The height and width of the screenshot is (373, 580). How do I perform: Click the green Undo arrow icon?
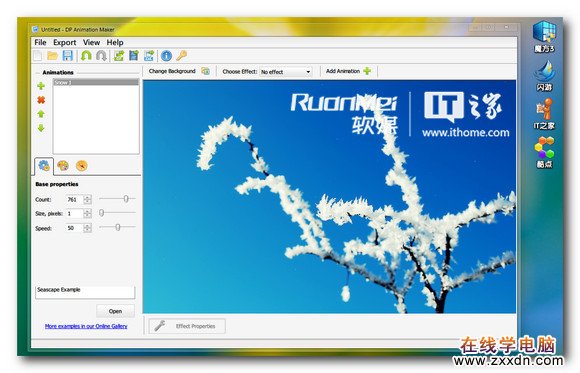86,56
